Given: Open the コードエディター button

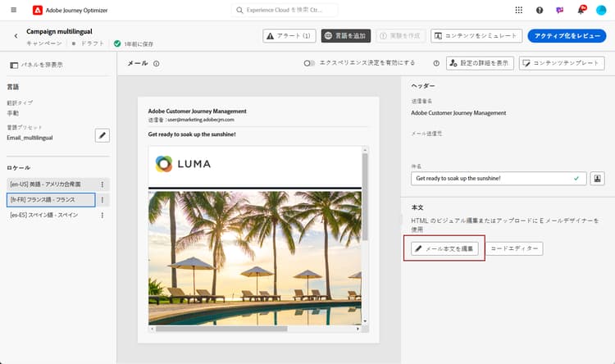Looking at the screenshot, I should (514, 248).
